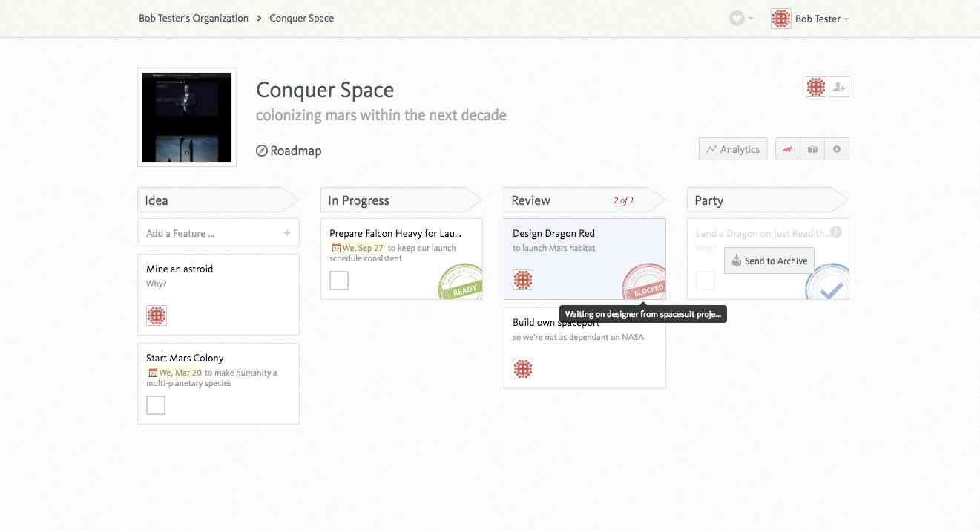Open the Analytics view

(732, 148)
